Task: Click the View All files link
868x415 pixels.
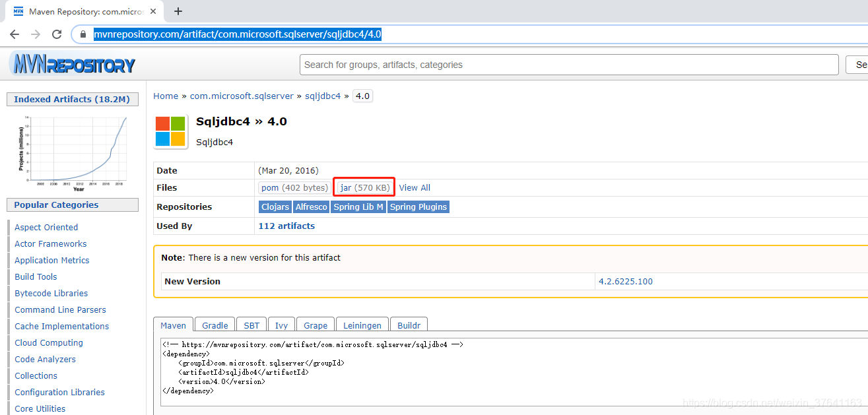Action: coord(414,187)
